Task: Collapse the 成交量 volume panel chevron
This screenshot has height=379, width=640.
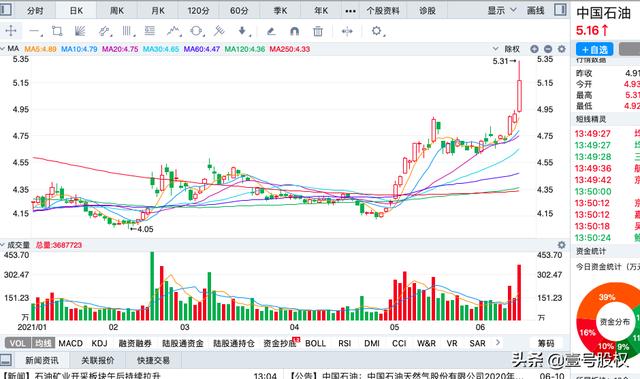Action: (x=3, y=245)
